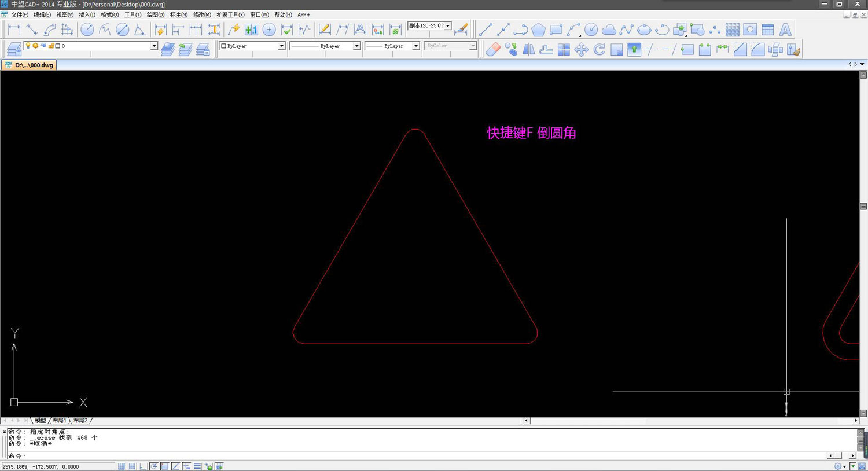Click the horizontal scrollbar right arrow
The width and height of the screenshot is (868, 471).
coord(855,421)
